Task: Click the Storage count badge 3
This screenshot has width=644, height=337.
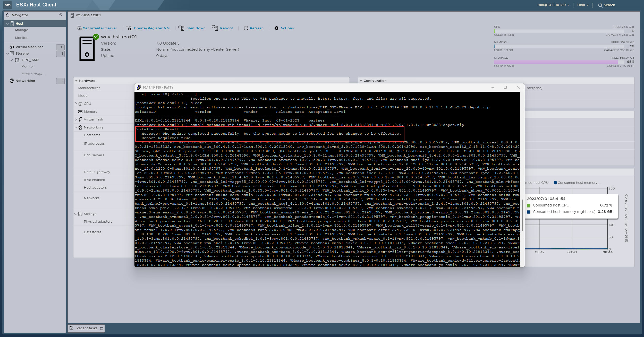Action: 60,54
